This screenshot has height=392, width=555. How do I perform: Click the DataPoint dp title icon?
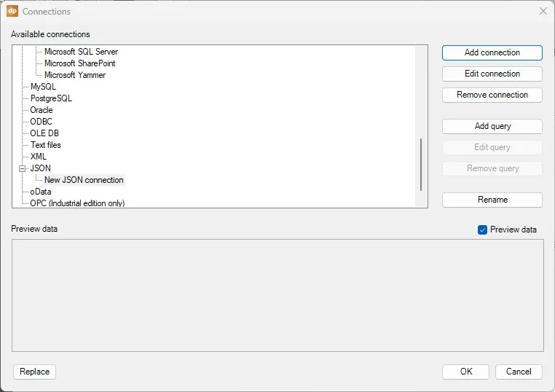pos(12,11)
